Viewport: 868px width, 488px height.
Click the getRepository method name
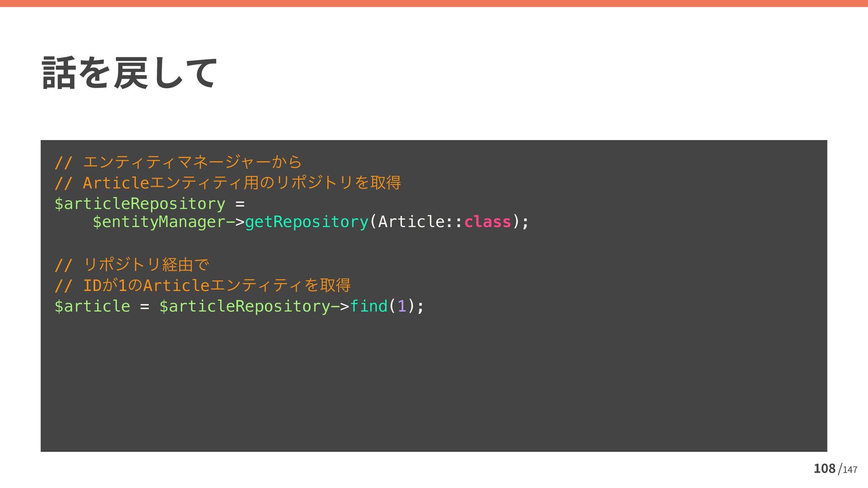click(307, 222)
